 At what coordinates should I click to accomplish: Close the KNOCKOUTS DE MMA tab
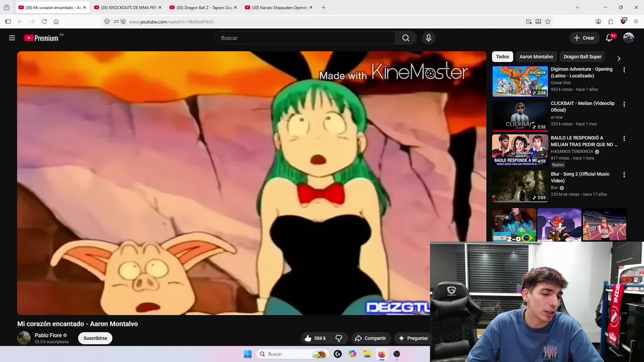click(160, 8)
